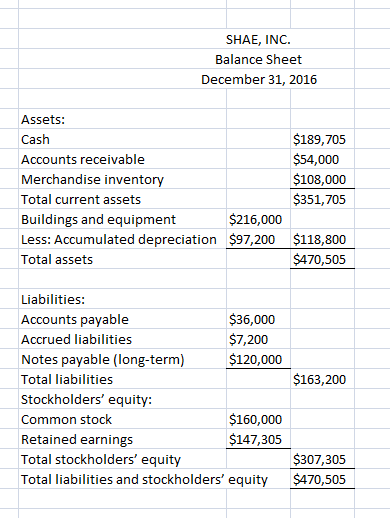The width and height of the screenshot is (390, 518).
Task: Select the December 31, 2016 date cell
Action: (x=259, y=80)
